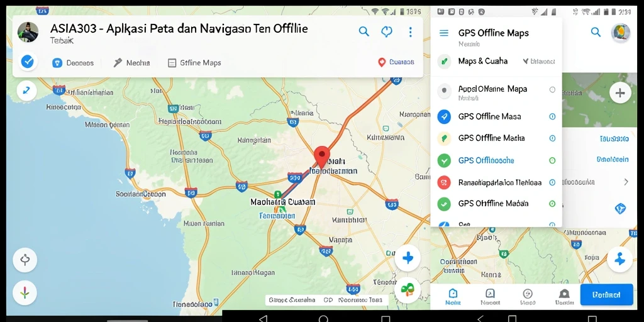Open the hamburger menu in GPS Offline Maps
The width and height of the screenshot is (644, 322).
point(444,33)
